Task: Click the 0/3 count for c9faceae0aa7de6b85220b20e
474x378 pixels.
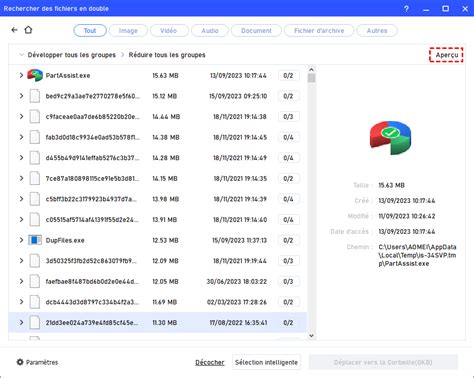Action: 288,117
